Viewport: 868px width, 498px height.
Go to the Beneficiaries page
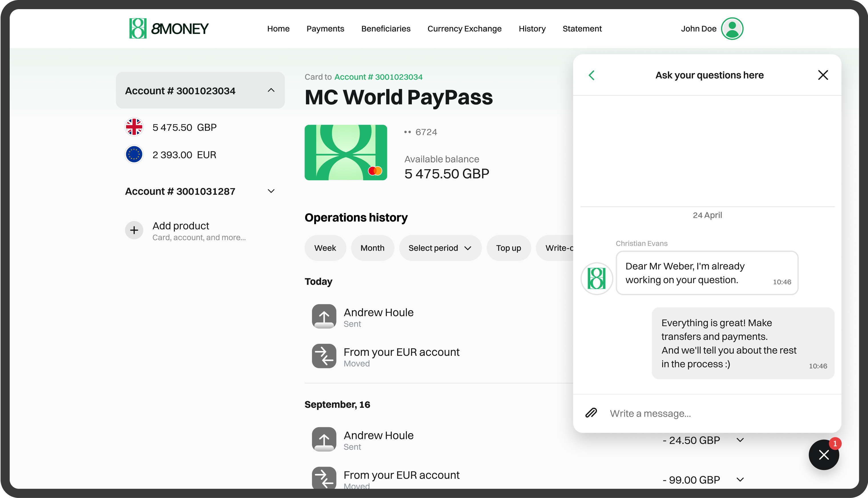(x=386, y=29)
